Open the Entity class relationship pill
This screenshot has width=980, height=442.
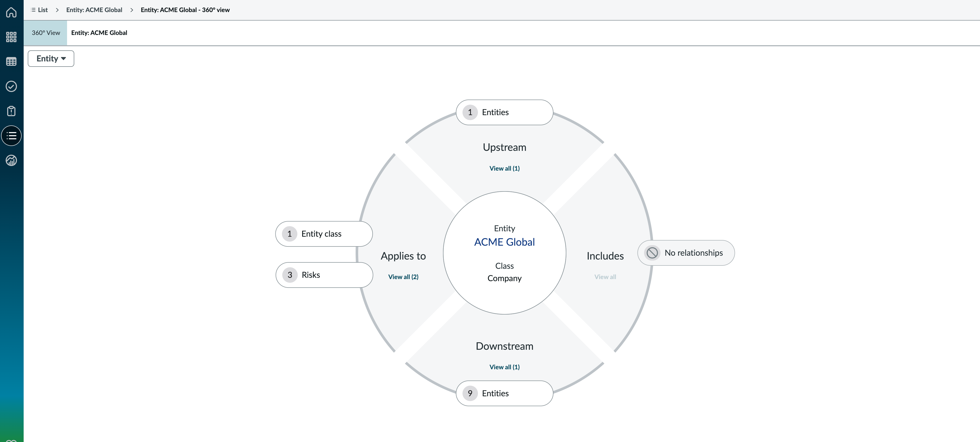[x=324, y=234]
